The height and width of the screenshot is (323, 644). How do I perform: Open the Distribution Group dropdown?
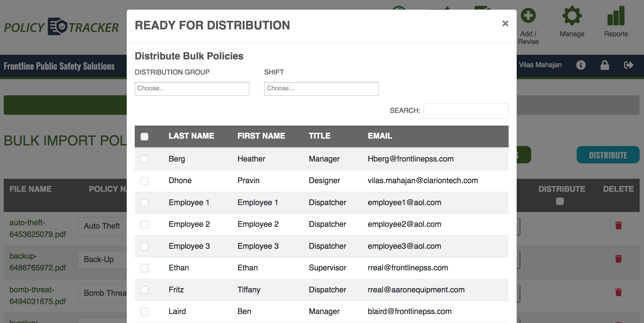[192, 89]
